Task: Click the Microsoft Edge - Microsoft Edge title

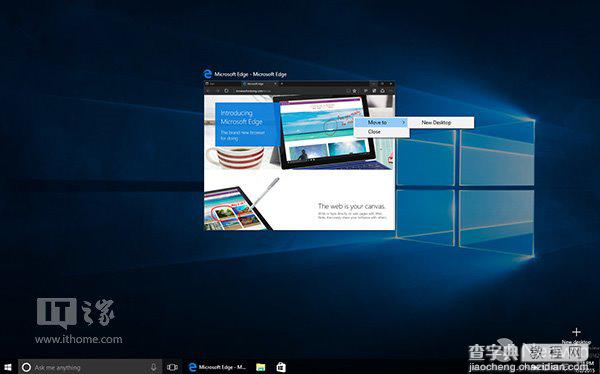Action: pyautogui.click(x=250, y=74)
